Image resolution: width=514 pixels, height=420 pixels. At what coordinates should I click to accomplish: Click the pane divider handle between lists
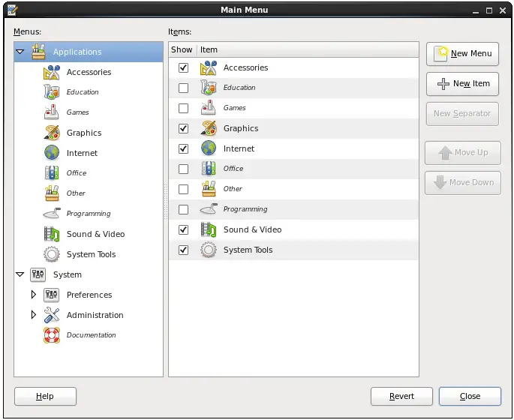pos(166,193)
